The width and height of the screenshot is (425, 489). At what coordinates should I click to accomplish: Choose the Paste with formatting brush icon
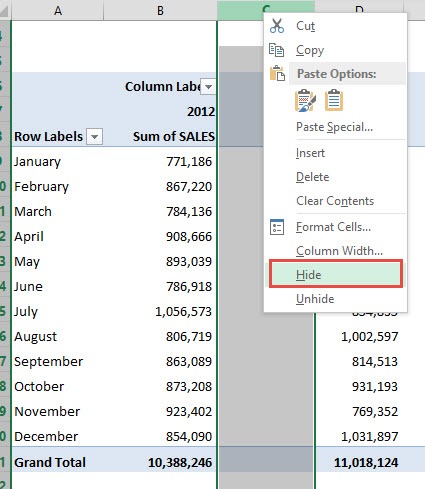coord(305,100)
